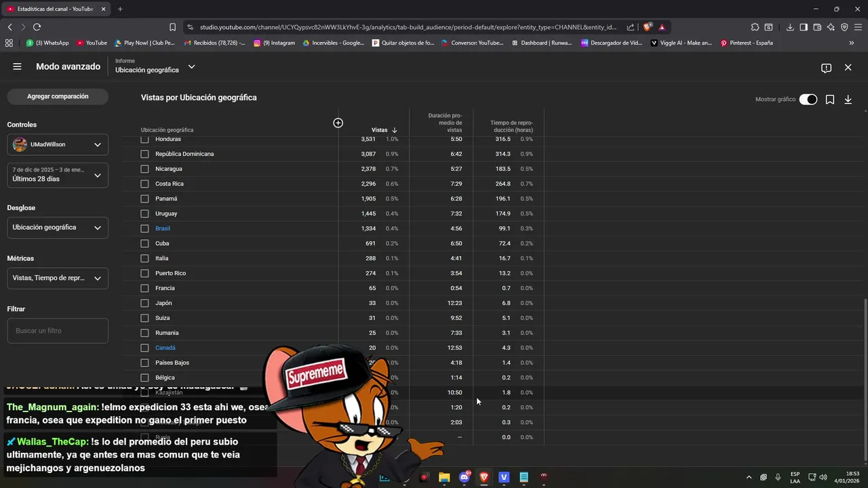The image size is (868, 488).
Task: Open the WhatsApp bookmark
Action: [x=47, y=43]
